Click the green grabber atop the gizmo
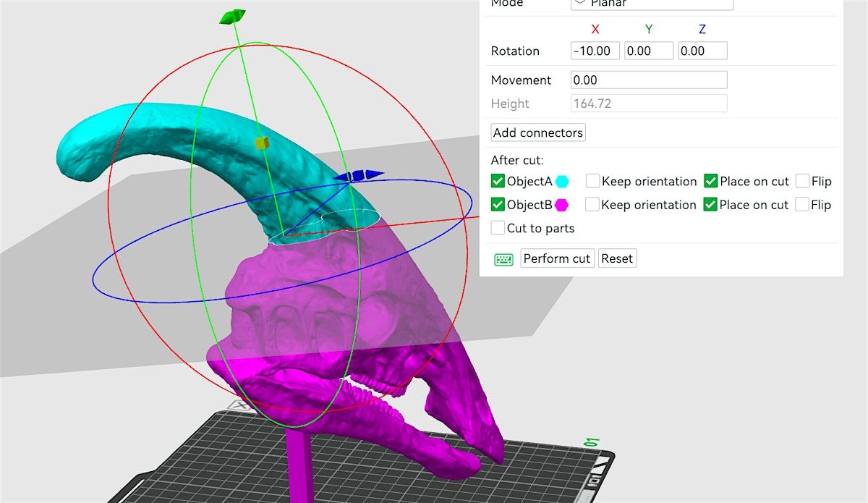868x503 pixels. [232, 17]
